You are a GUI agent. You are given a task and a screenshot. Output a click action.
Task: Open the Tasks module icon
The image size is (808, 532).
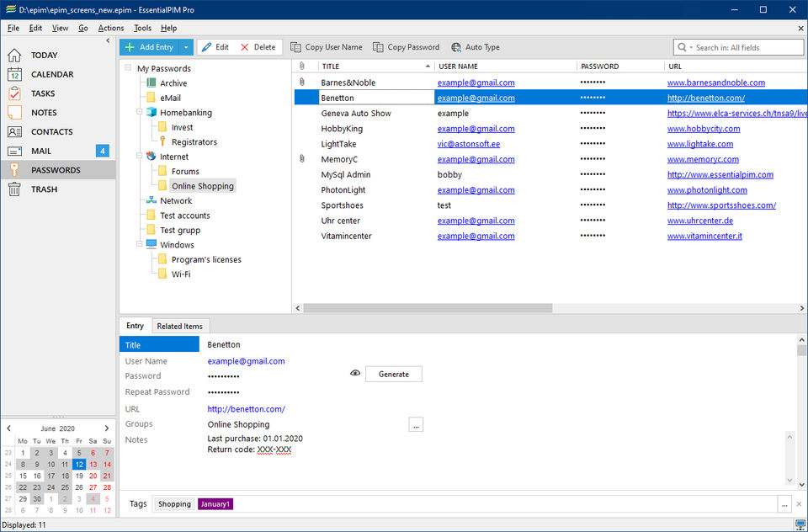point(14,93)
